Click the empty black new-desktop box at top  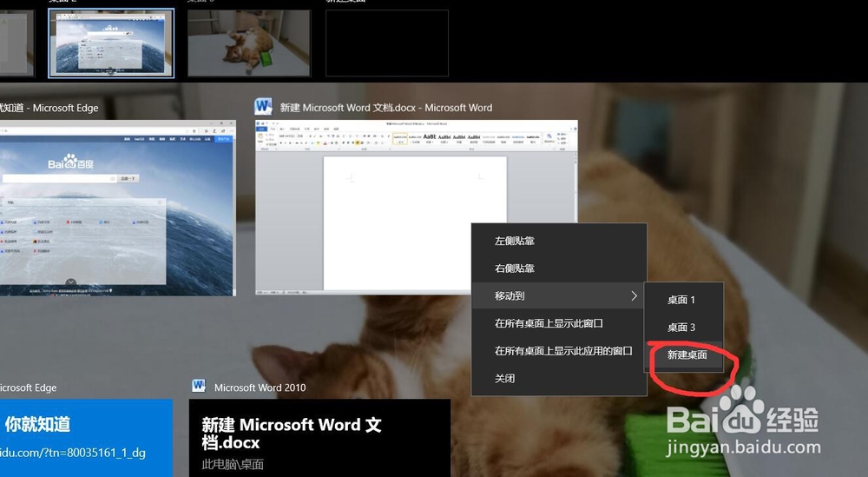(x=387, y=43)
